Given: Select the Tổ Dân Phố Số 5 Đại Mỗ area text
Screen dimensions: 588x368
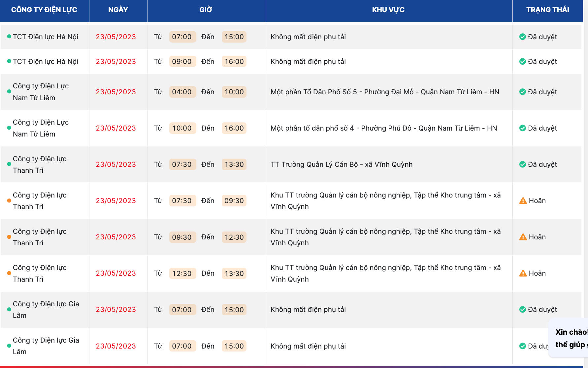Looking at the screenshot, I should (385, 92).
